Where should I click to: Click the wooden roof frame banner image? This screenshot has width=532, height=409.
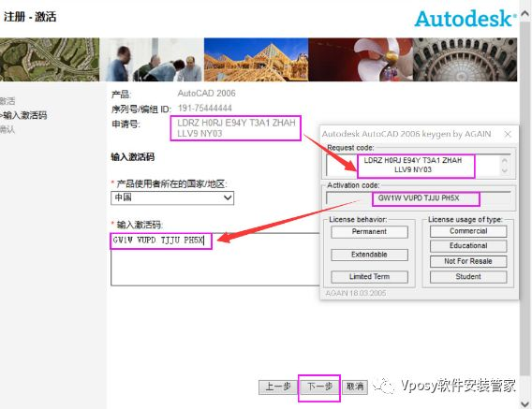click(256, 59)
